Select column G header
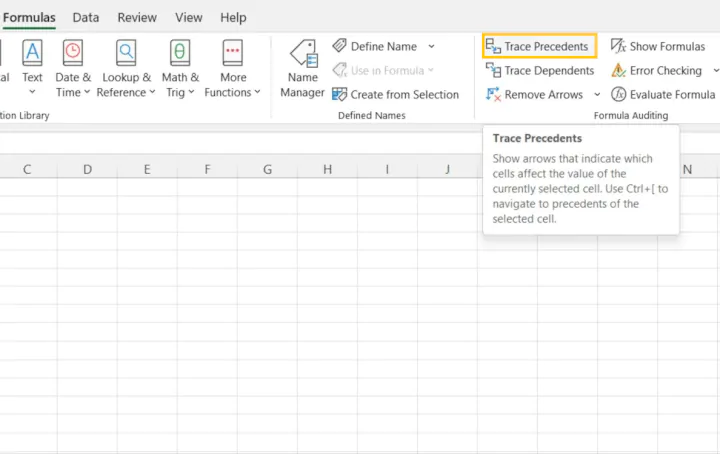 coord(267,169)
